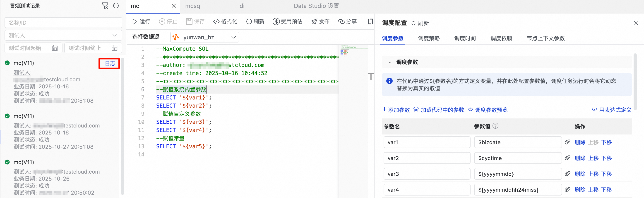The width and height of the screenshot is (644, 198).
Task: Click the info icon in the hint box
Action: (x=389, y=81)
